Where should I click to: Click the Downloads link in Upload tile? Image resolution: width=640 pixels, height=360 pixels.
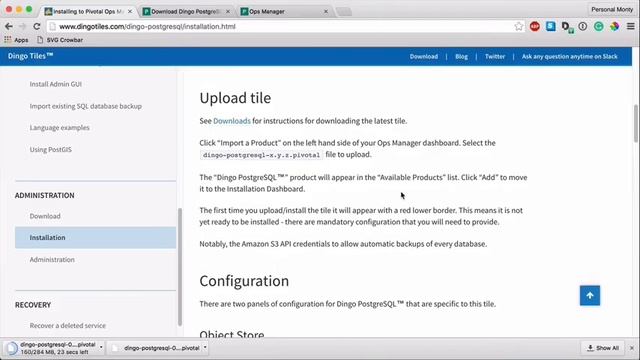point(232,121)
